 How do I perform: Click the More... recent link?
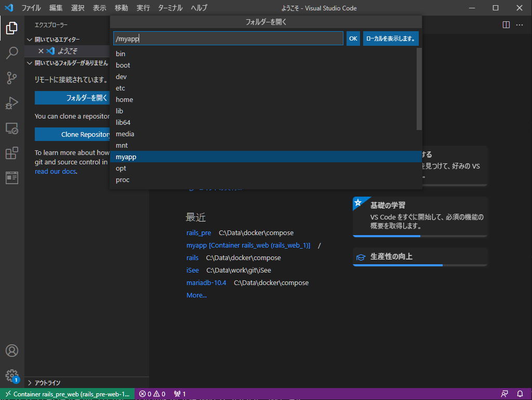coord(196,295)
